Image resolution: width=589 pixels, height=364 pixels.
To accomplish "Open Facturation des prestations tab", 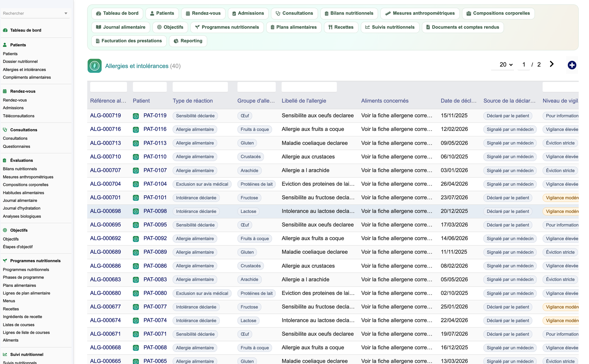I will [129, 41].
